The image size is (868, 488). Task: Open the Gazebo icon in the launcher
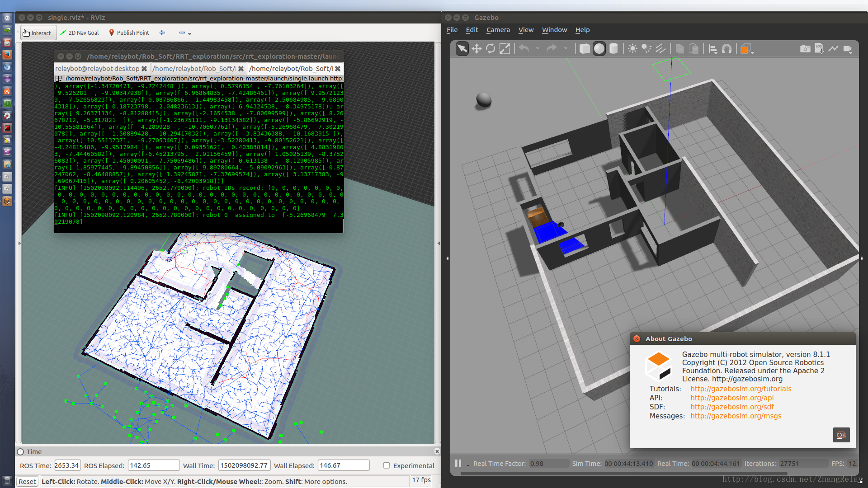7,201
